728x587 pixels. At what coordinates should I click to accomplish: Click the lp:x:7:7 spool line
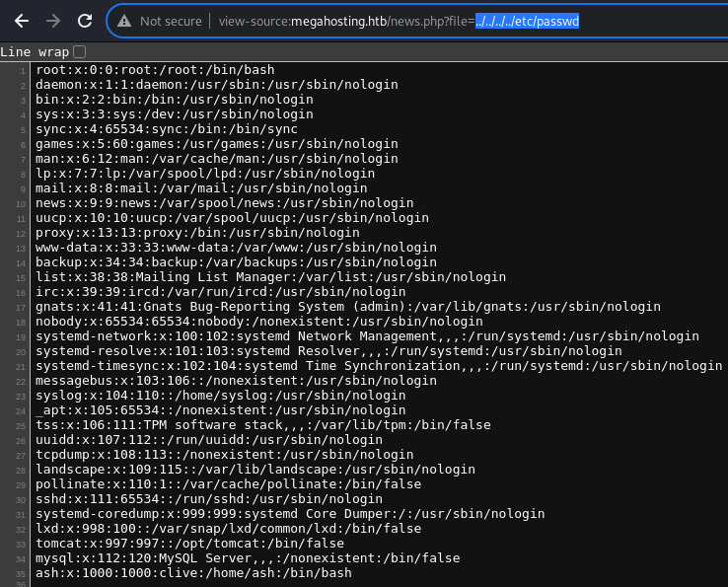[x=205, y=174]
